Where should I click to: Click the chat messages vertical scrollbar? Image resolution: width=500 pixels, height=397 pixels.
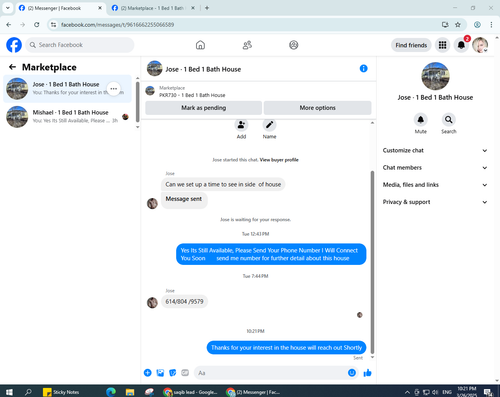tap(372, 262)
